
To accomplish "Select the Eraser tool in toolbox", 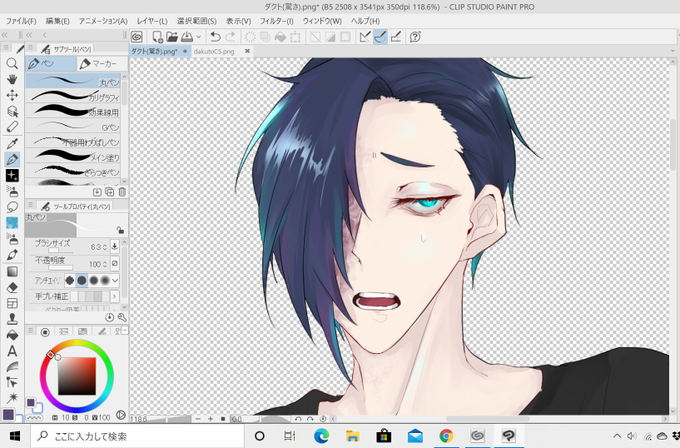I will (x=12, y=288).
